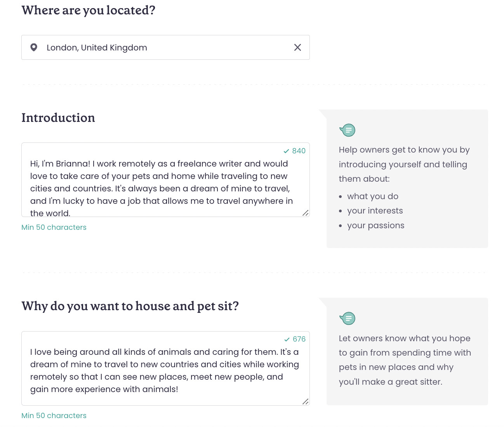This screenshot has width=504, height=427.
Task: Click the green checkmark beside 840
Action: coord(287,151)
